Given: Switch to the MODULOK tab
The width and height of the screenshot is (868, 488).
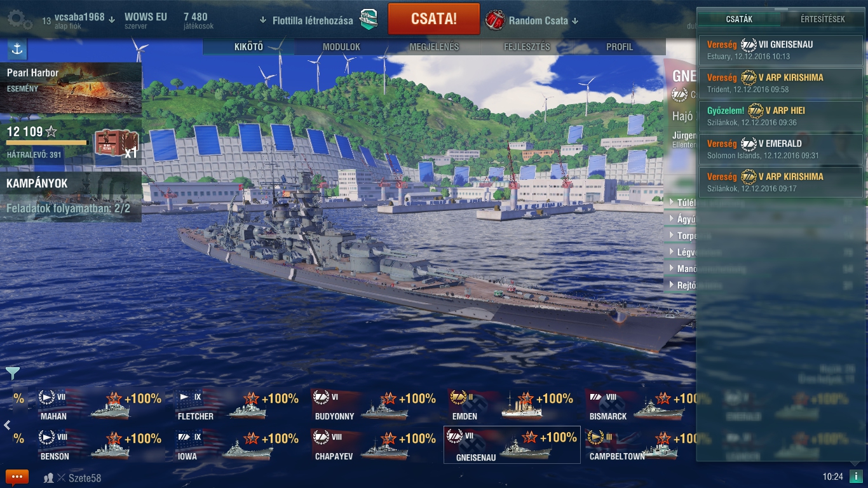Looking at the screenshot, I should coord(341,47).
